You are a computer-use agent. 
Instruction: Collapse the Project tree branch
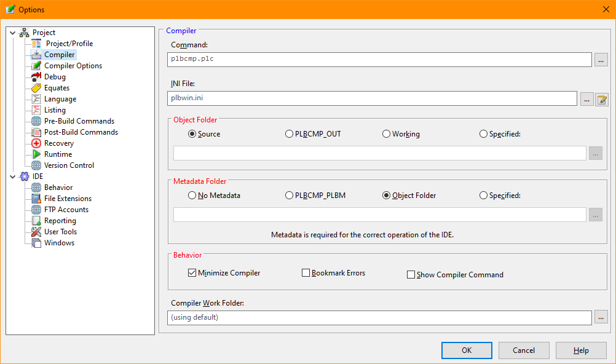click(x=12, y=32)
